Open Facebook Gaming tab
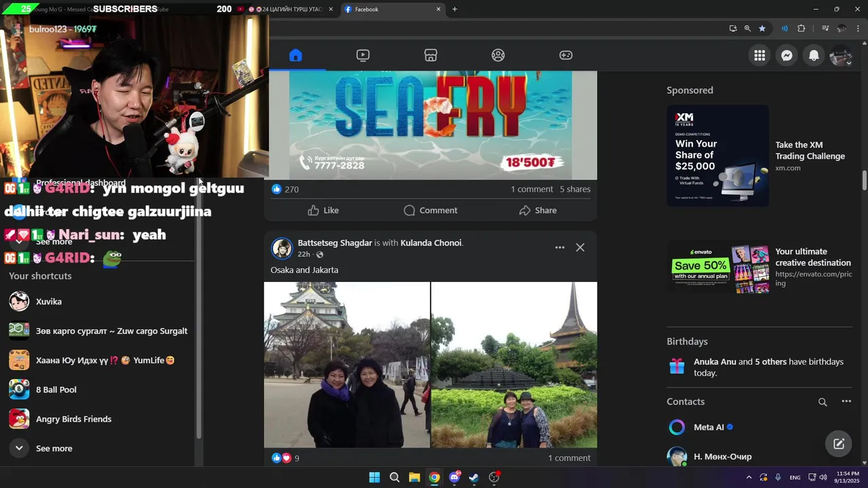Image resolution: width=868 pixels, height=488 pixels. (566, 56)
